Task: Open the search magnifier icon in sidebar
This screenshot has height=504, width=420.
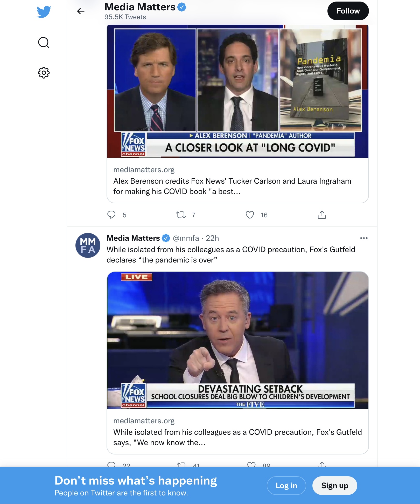Action: click(44, 43)
